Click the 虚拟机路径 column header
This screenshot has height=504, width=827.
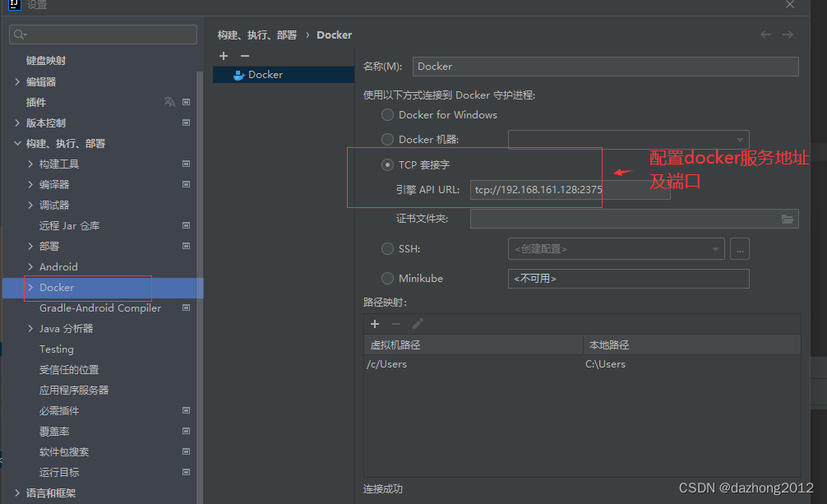(x=473, y=345)
